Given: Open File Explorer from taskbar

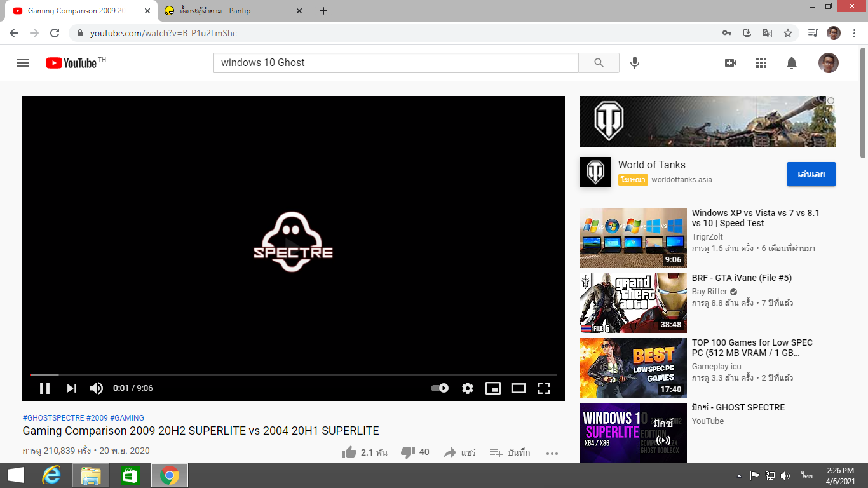Looking at the screenshot, I should (x=91, y=475).
